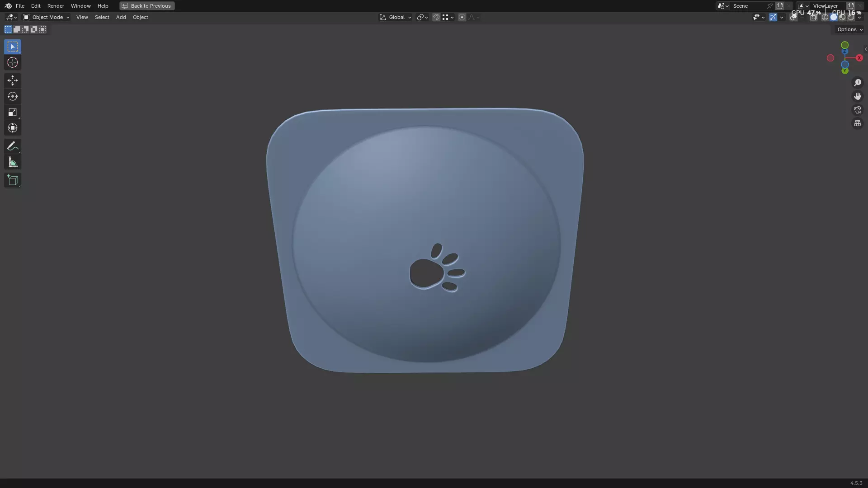
Task: Click the ViewLayer name field
Action: pyautogui.click(x=827, y=6)
